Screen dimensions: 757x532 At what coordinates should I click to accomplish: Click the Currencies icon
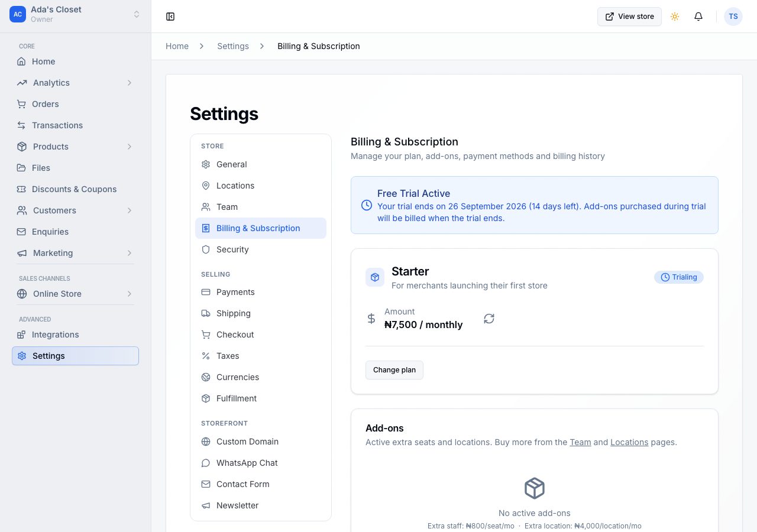(206, 377)
